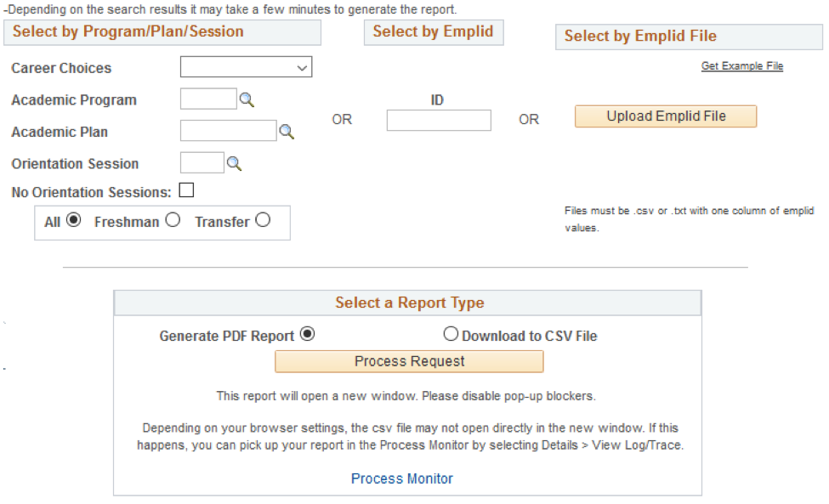Click the Get Example File link

pos(741,65)
